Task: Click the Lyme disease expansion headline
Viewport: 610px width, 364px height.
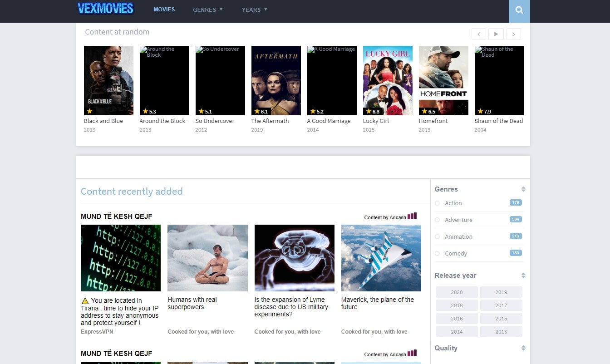Action: coord(291,307)
